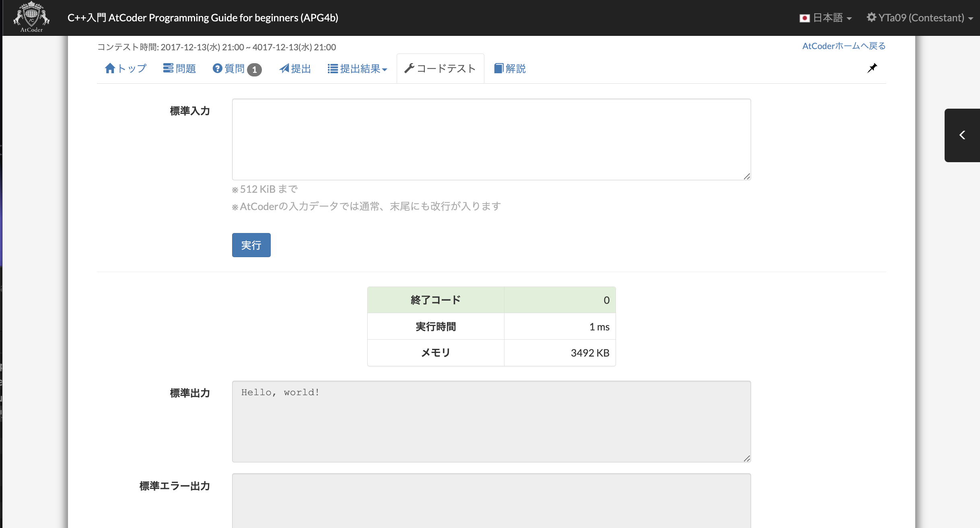The width and height of the screenshot is (980, 528).
Task: Click the 質問 count badge showing 1
Action: click(254, 70)
